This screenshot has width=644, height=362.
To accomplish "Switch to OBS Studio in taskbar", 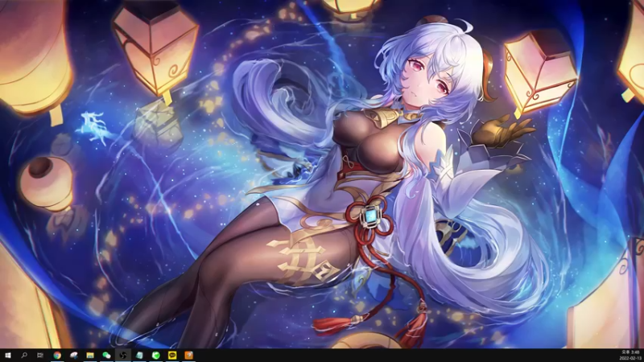I will (123, 356).
